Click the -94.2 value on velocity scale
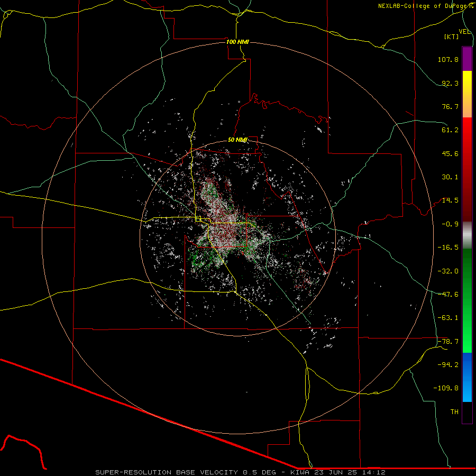Screen dimensions: 476x476 [x=448, y=365]
